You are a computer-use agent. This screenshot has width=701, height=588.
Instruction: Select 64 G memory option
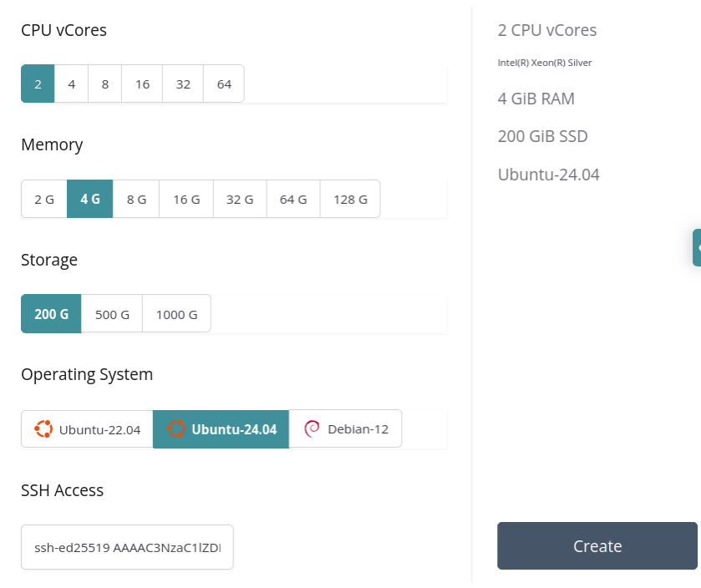[293, 200]
